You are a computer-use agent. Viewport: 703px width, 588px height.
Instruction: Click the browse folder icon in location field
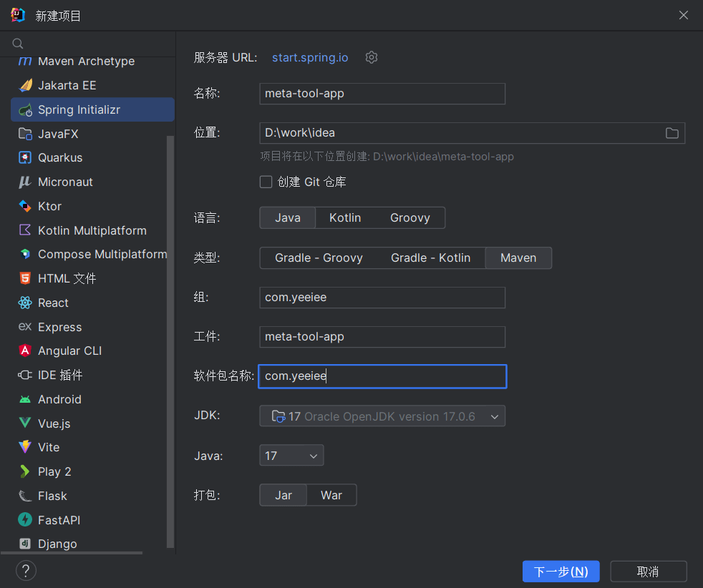pos(672,133)
